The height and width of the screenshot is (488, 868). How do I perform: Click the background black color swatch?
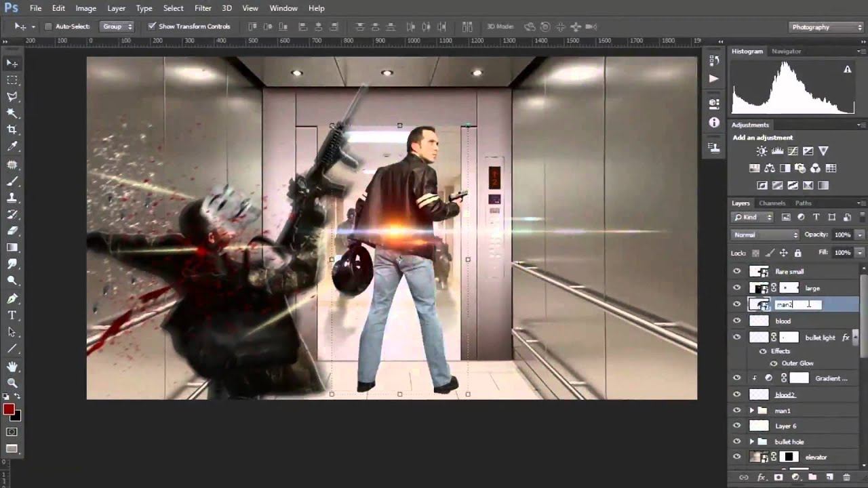click(x=16, y=416)
